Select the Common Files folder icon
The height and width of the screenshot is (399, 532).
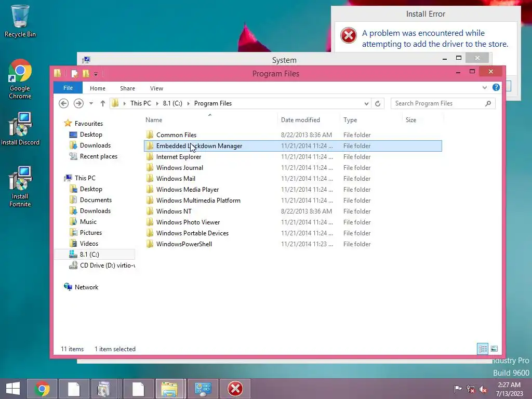click(x=150, y=135)
